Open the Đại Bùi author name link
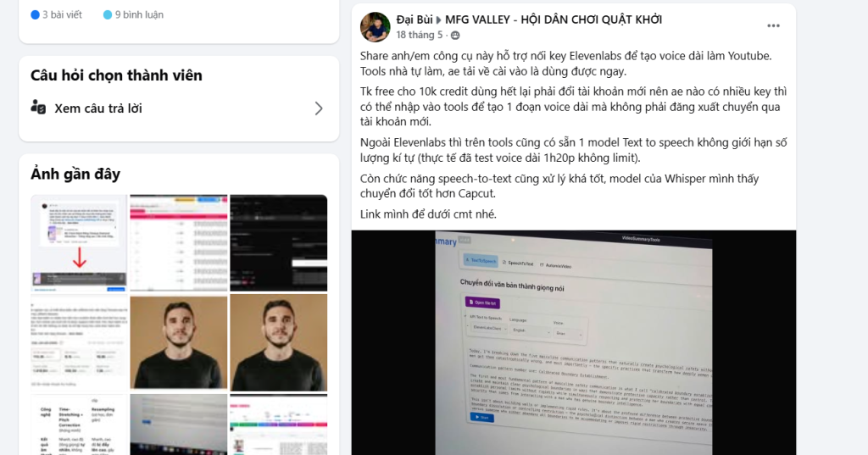 414,19
